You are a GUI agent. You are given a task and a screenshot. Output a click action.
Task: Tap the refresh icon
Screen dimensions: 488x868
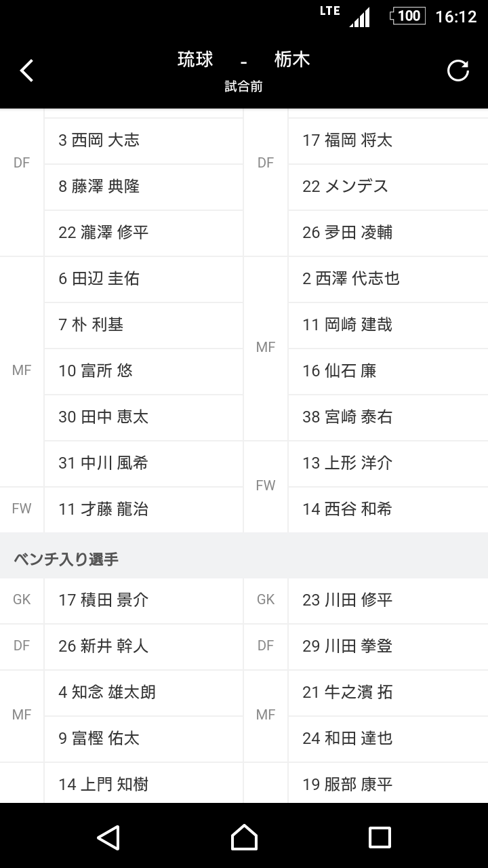[x=458, y=71]
